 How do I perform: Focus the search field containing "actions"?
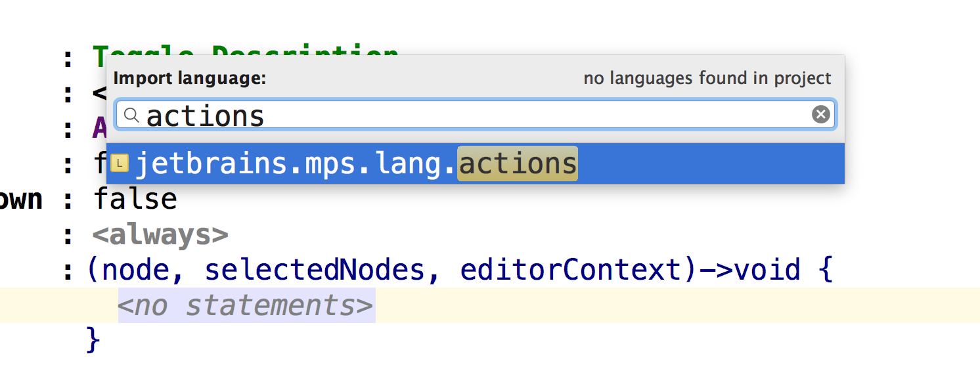[x=460, y=116]
